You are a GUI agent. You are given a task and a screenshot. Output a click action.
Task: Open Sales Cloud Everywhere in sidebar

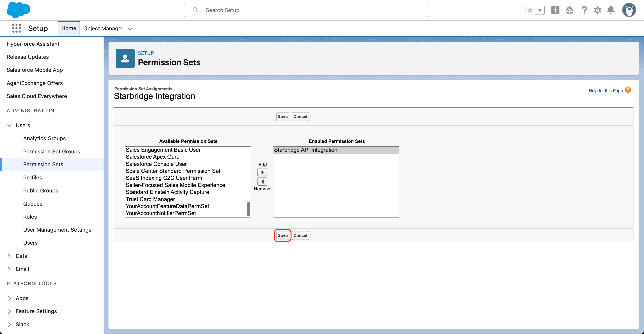37,96
